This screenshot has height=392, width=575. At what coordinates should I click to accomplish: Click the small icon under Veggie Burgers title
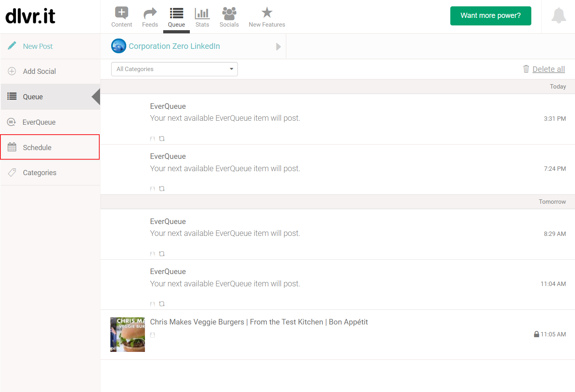coord(152,335)
